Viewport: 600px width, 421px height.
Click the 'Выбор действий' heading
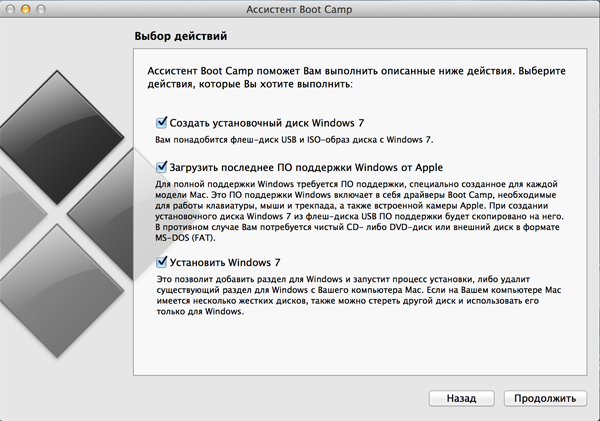point(180,38)
